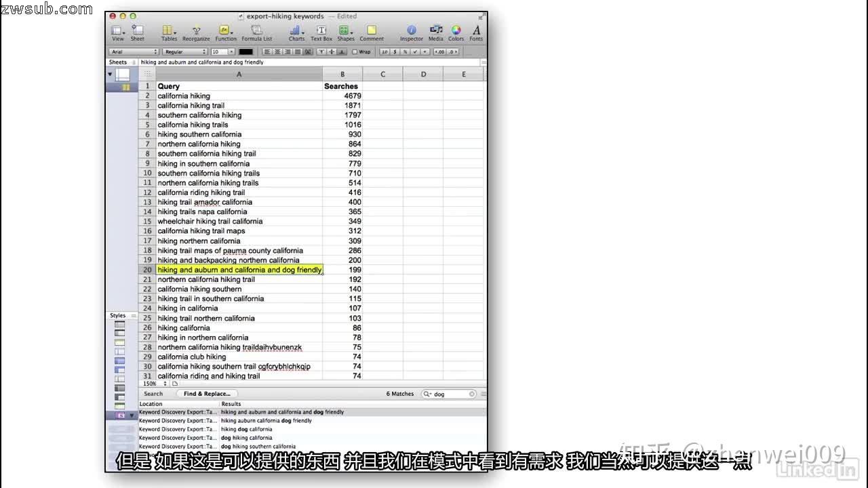The image size is (868, 488).
Task: Toggle the percent format button
Action: point(405,52)
